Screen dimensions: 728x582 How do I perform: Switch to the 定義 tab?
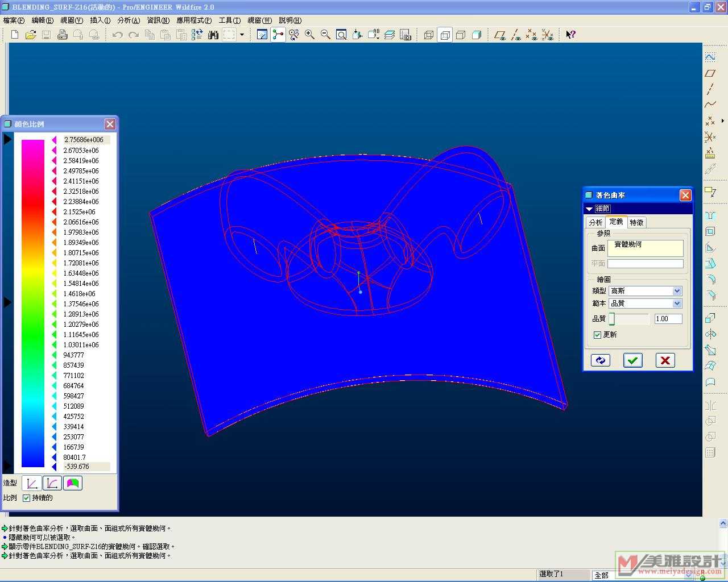point(617,222)
